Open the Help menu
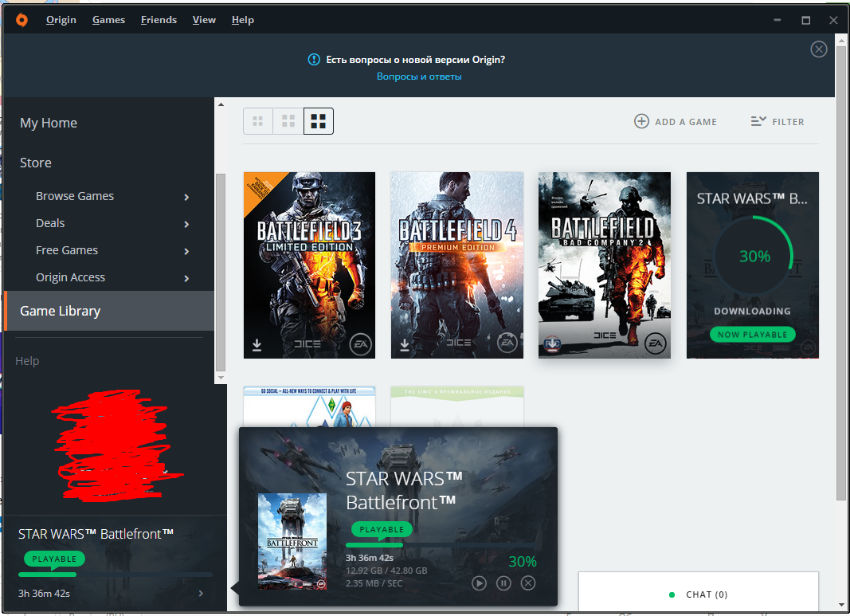Viewport: 850px width, 616px height. 242,20
